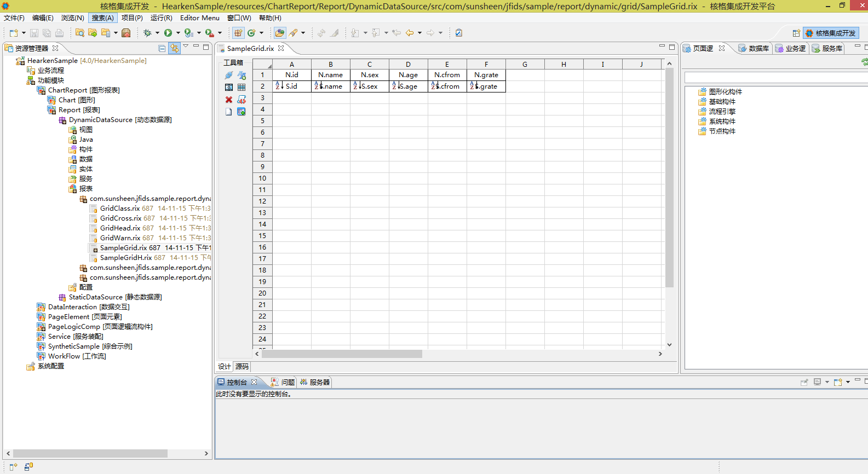The height and width of the screenshot is (474, 868).
Task: Open the Run dropdown arrow
Action: click(x=178, y=33)
